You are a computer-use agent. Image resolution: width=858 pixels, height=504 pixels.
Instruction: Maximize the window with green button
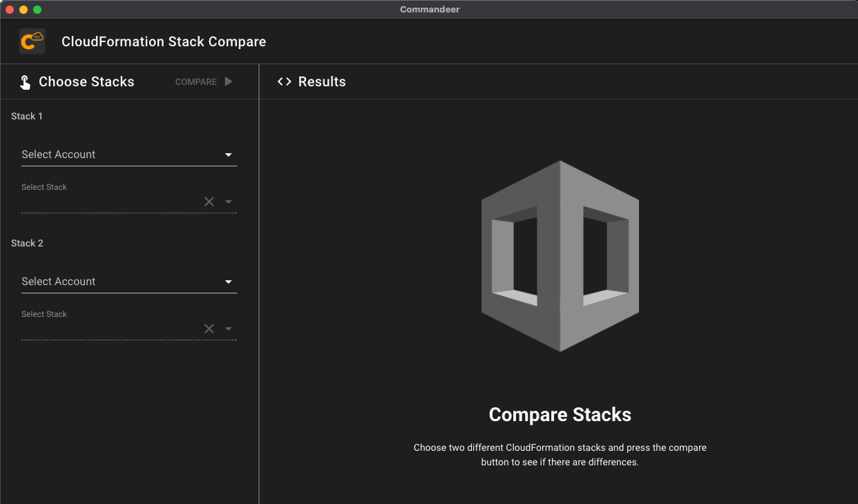coord(37,10)
